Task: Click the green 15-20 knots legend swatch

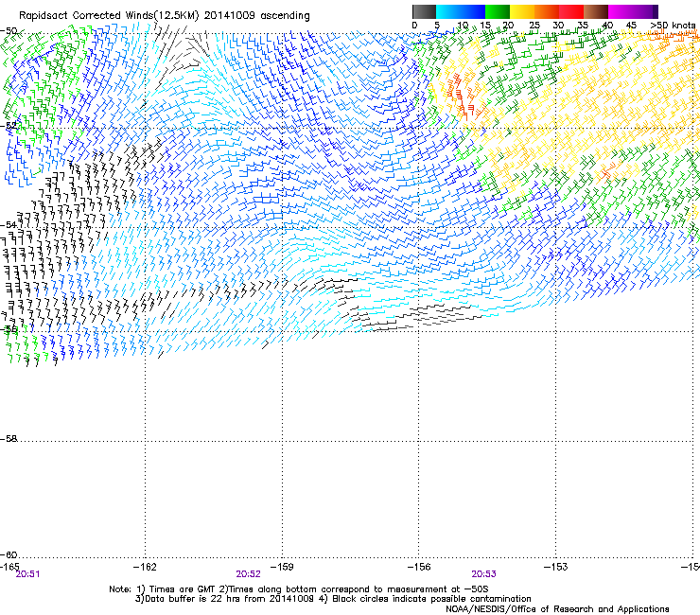Action: (x=498, y=11)
